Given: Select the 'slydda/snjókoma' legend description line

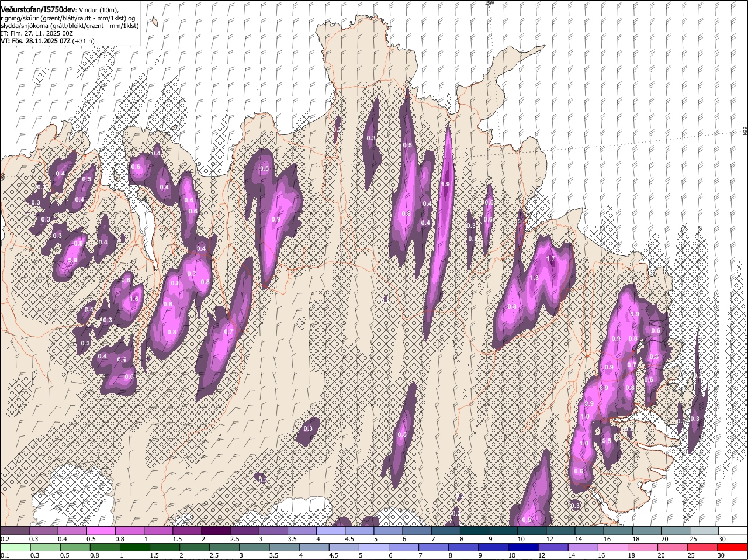Looking at the screenshot, I should point(70,26).
